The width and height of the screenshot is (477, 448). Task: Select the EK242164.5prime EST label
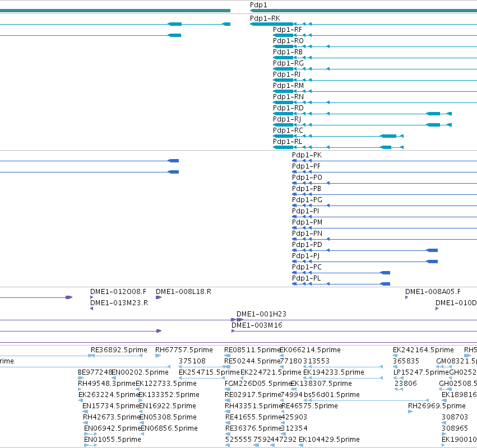pyautogui.click(x=423, y=350)
